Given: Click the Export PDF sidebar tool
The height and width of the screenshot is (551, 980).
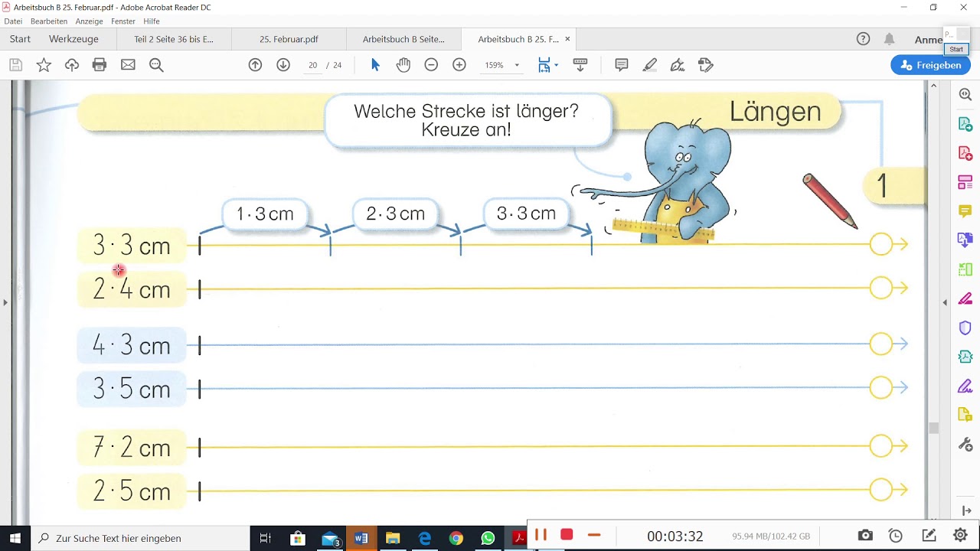Looking at the screenshot, I should pyautogui.click(x=965, y=124).
